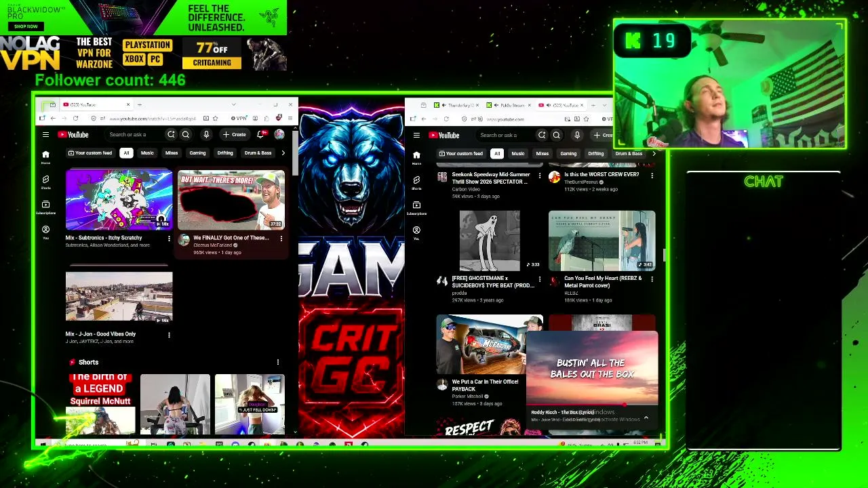Open AI ask search in right YouTube window
Viewport: 868px width, 488px height.
coord(542,136)
